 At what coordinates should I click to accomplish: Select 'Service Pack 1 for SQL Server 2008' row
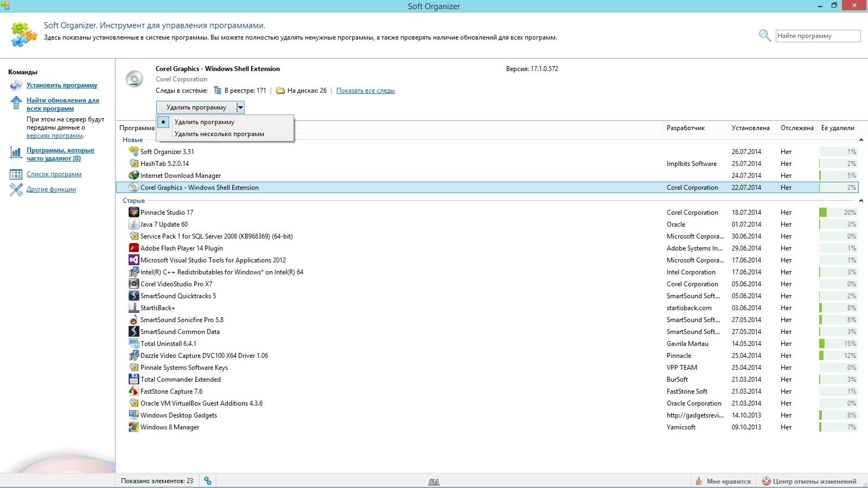click(487, 236)
